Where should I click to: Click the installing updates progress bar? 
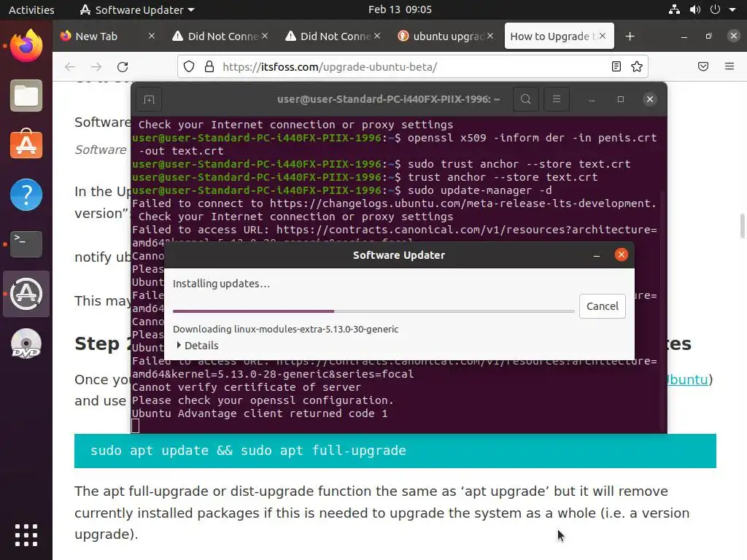[373, 311]
